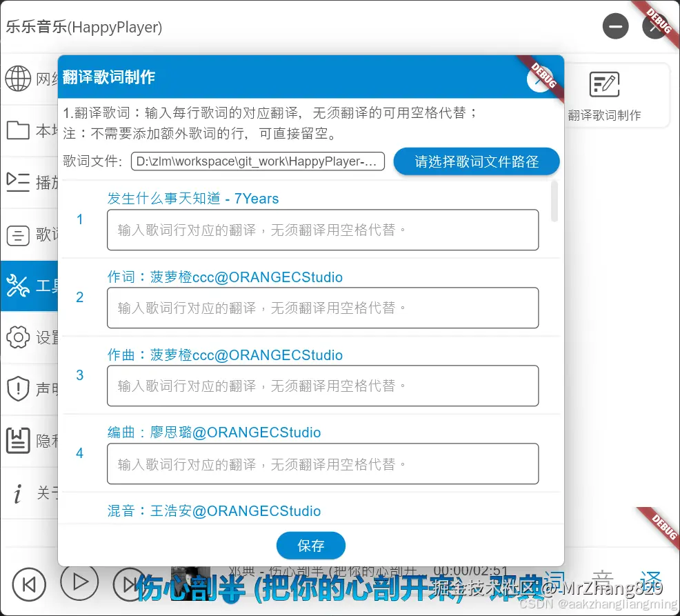Select the tools wrench icon in the sidebar
The width and height of the screenshot is (680, 616).
[18, 286]
